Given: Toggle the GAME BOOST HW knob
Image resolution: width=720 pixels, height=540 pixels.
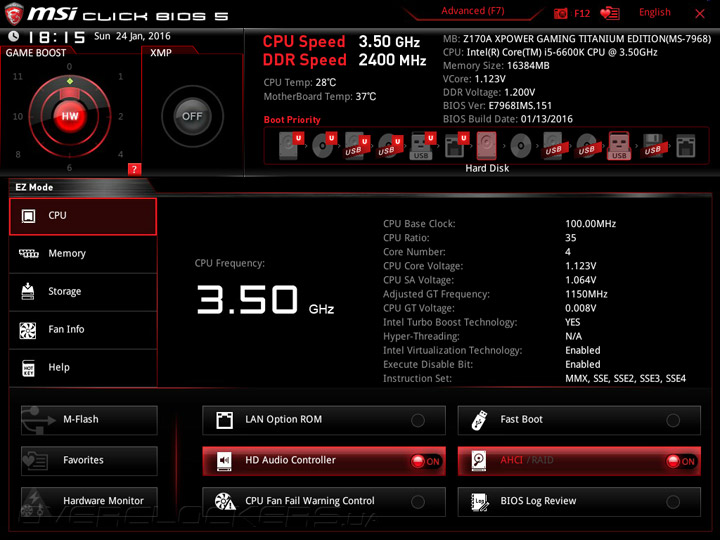Looking at the screenshot, I should click(x=70, y=116).
